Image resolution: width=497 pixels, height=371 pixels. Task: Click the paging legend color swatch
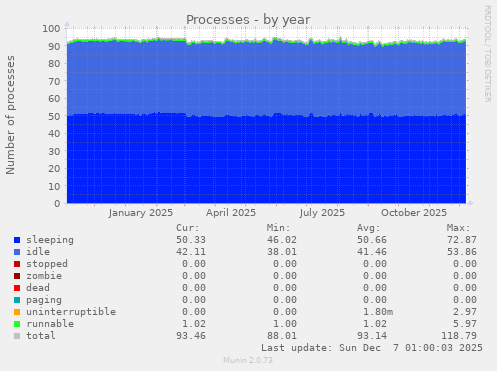pos(17,300)
